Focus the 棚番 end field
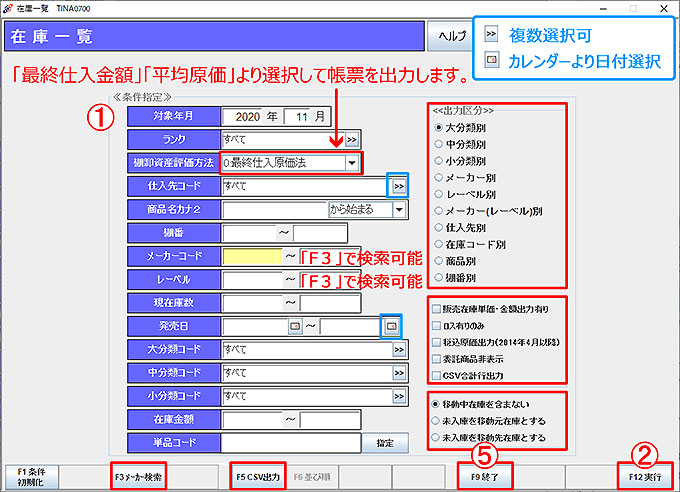The width and height of the screenshot is (680, 492). (x=320, y=233)
